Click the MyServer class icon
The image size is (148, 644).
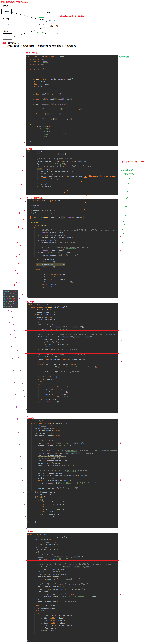[x=4, y=301]
